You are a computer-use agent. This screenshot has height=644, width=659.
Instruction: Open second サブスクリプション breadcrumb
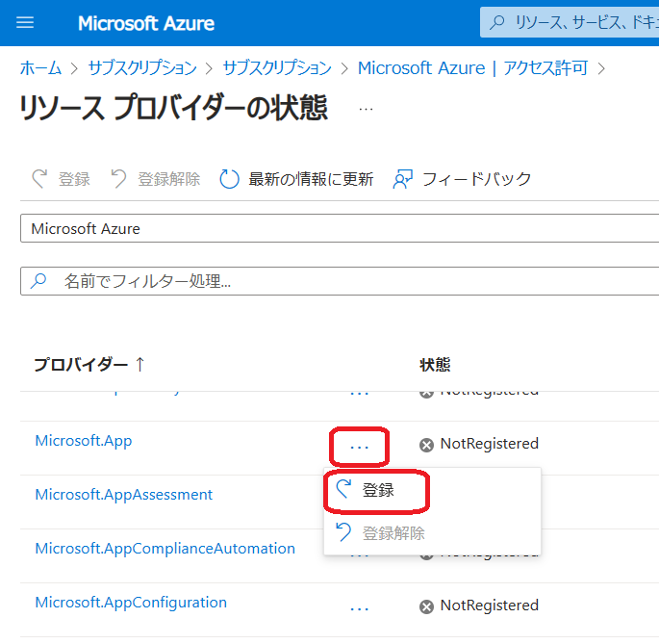click(x=277, y=68)
